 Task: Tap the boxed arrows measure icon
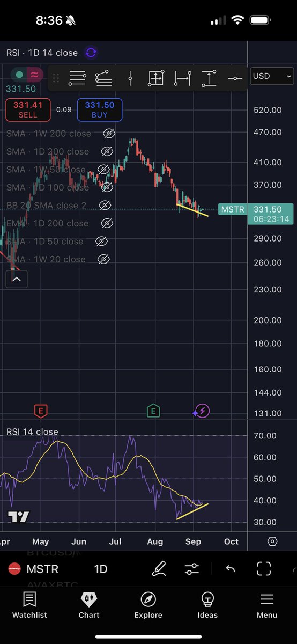point(155,78)
